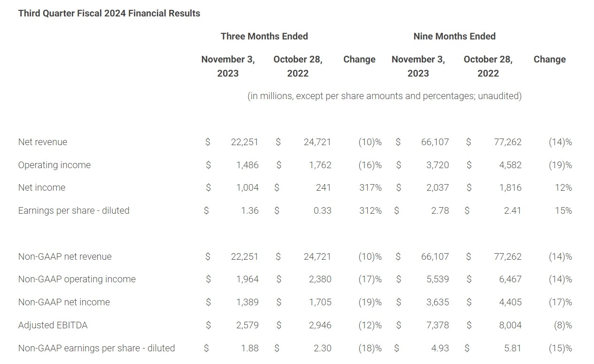Viewport: 594px width, 364px height.
Task: Click the Net revenue row label
Action: [43, 142]
